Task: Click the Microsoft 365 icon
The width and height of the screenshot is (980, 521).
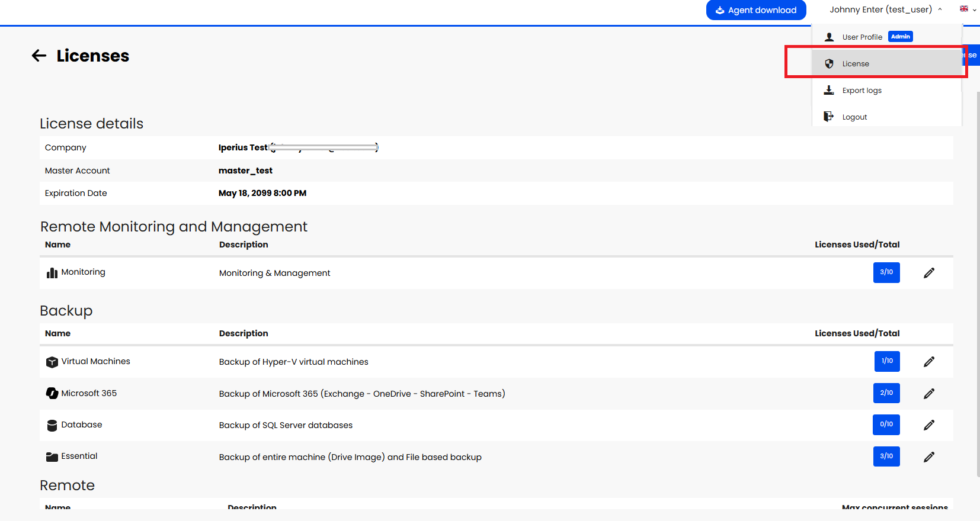Action: tap(52, 393)
